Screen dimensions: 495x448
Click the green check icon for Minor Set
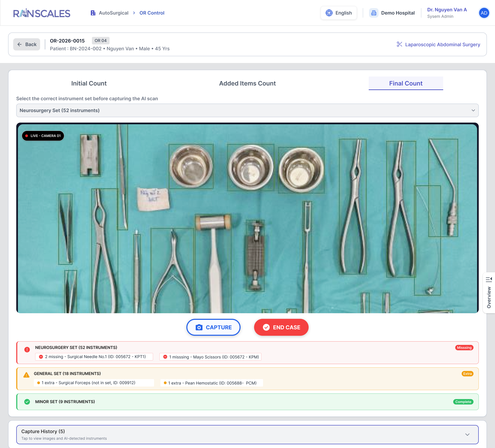[x=27, y=402]
